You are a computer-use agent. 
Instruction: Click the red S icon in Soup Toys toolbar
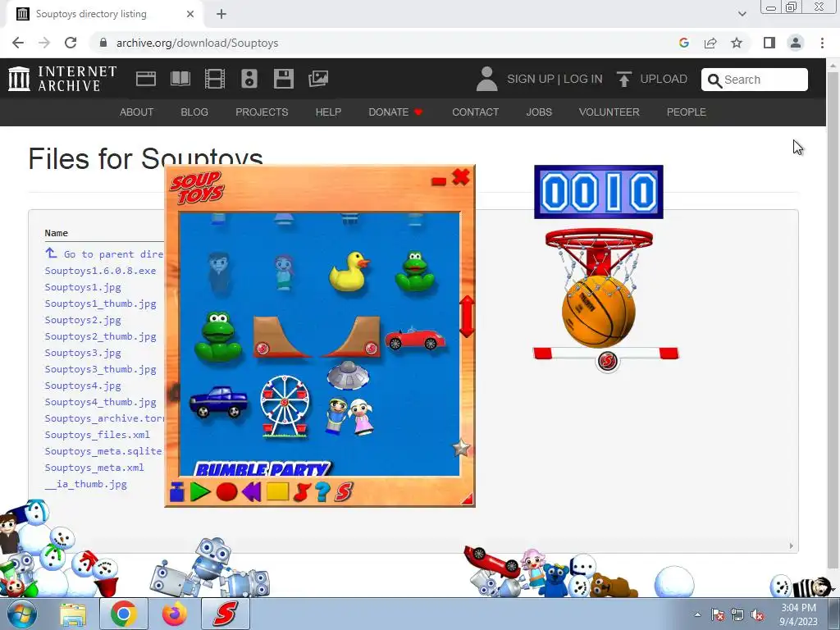click(x=344, y=492)
